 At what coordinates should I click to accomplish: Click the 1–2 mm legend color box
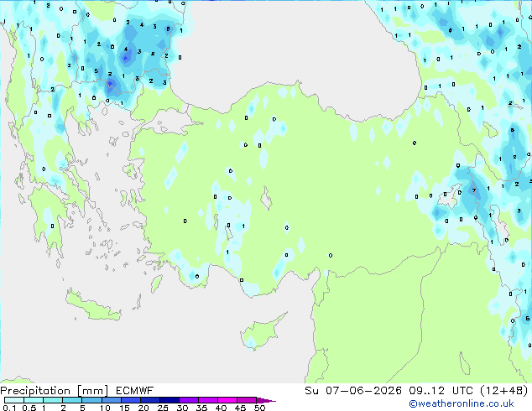(x=53, y=400)
